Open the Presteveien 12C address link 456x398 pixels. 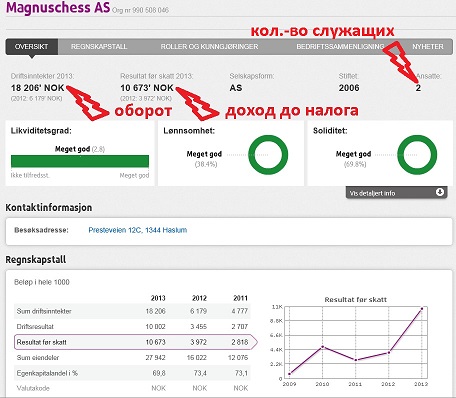[138, 230]
